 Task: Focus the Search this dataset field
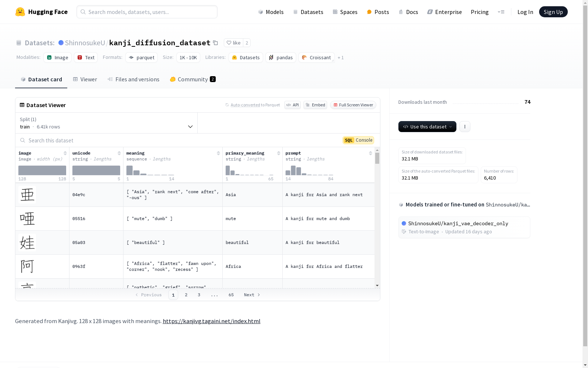179,140
